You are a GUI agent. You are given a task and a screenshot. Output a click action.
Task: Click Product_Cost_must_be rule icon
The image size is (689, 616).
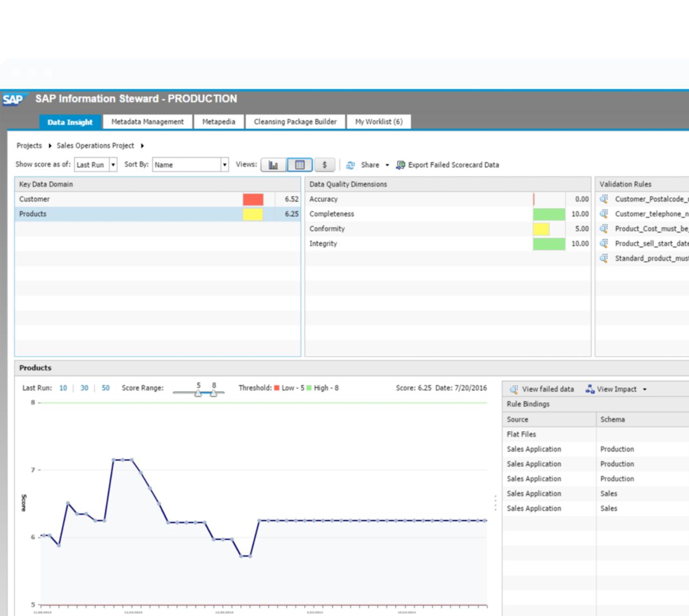point(604,228)
